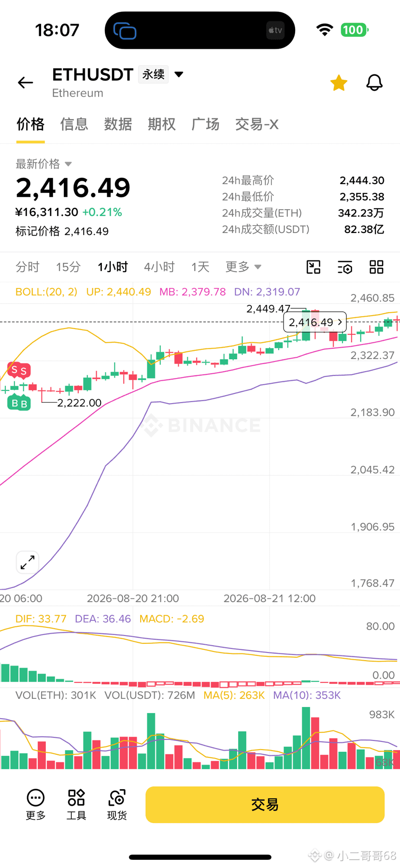Viewport: 400px width, 868px height.
Task: Tap the 标记价格 2,416.49 line
Action: (x=62, y=231)
